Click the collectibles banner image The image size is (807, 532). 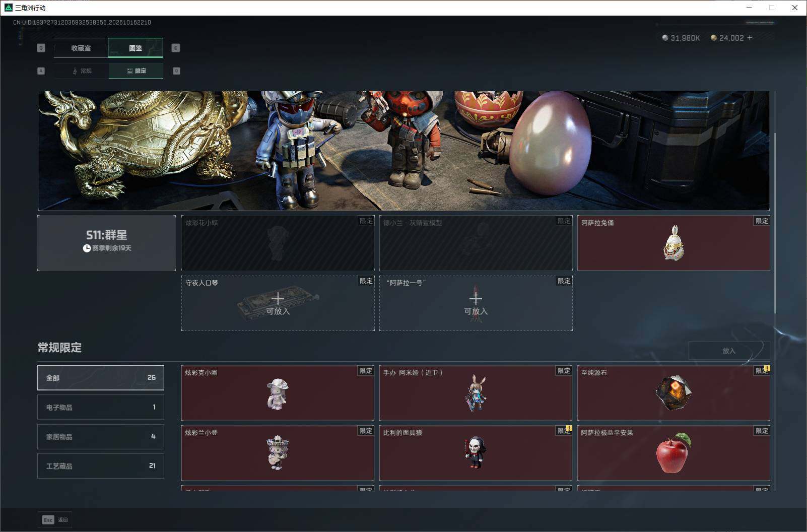pos(404,150)
